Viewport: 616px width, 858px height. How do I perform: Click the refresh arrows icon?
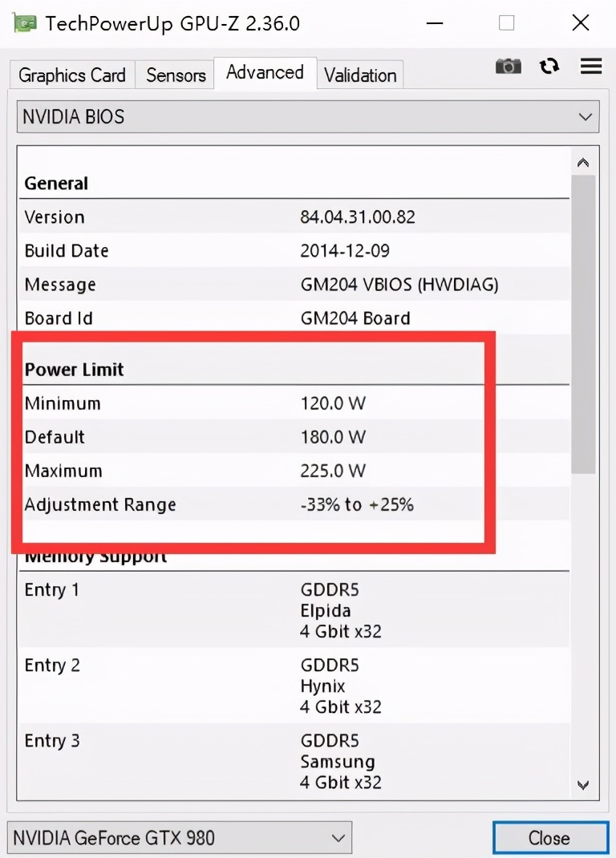[x=549, y=67]
